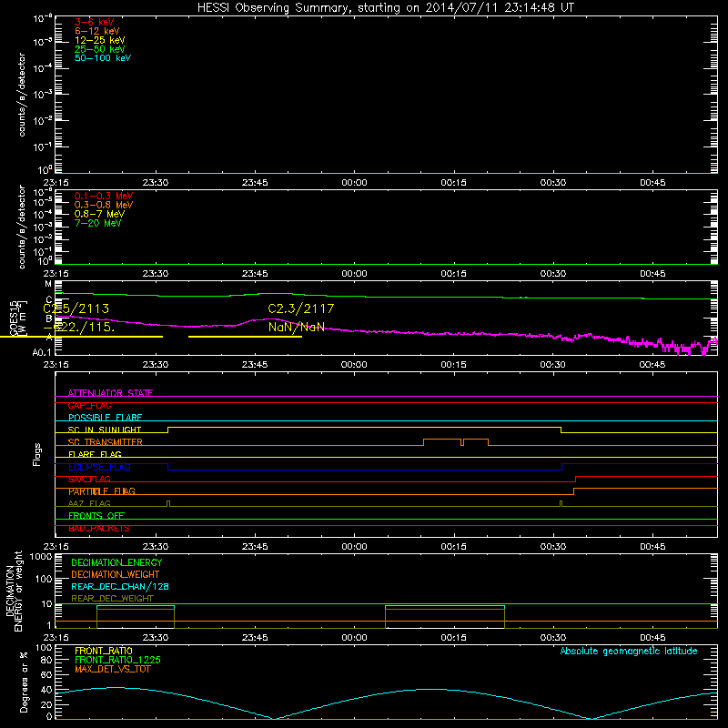728x728 pixels.
Task: Click the GAP_FLAG label
Action: [x=89, y=405]
